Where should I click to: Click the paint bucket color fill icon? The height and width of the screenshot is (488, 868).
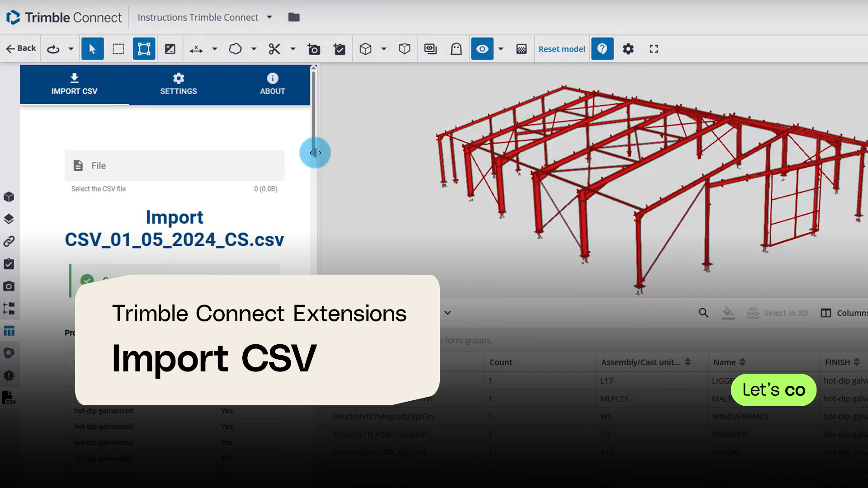point(728,313)
